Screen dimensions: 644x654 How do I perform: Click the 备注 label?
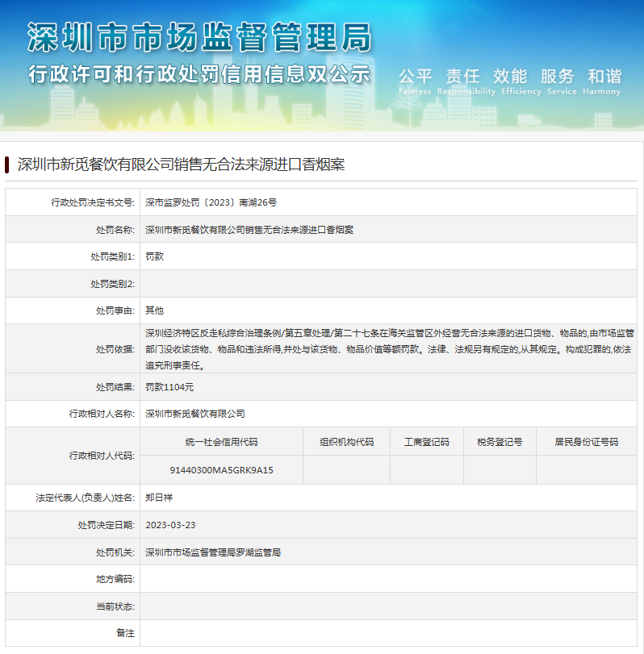pyautogui.click(x=125, y=633)
